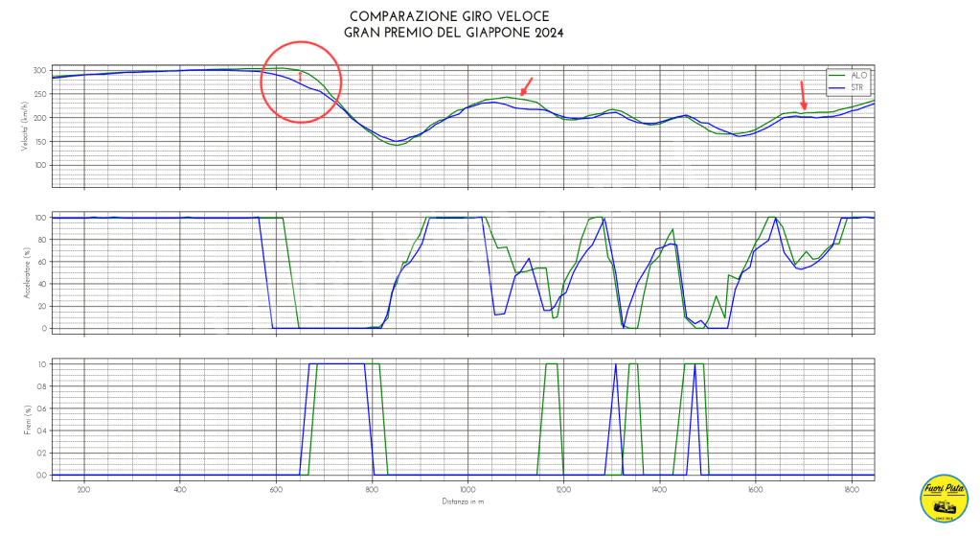
Task: Click the small red arrow inside the circle
Action: [x=300, y=77]
